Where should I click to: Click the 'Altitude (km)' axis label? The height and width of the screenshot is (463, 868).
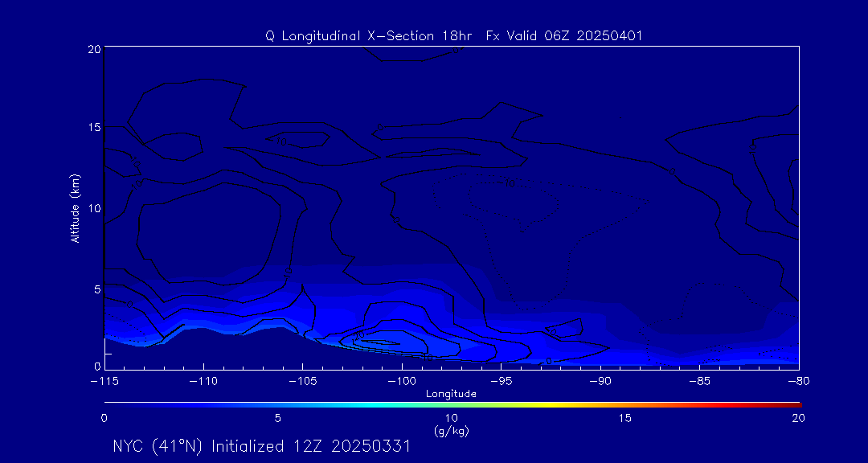tap(76, 207)
